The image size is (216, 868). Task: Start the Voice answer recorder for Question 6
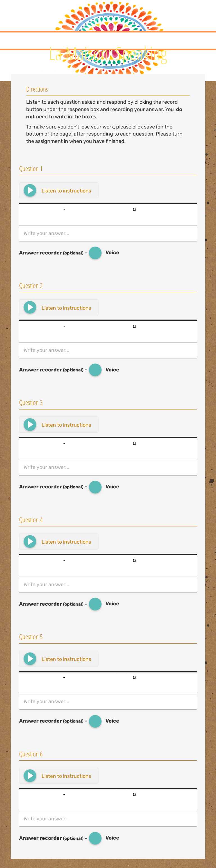[95, 838]
